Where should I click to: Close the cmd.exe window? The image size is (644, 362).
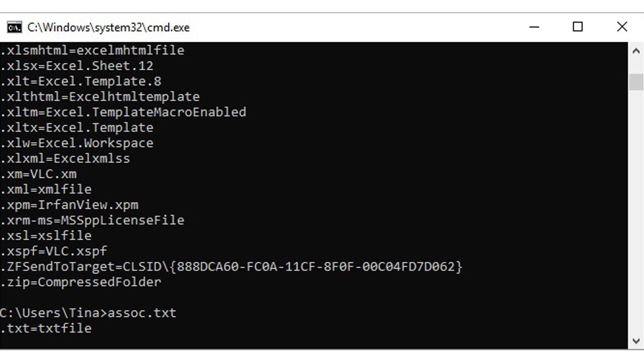pyautogui.click(x=621, y=27)
